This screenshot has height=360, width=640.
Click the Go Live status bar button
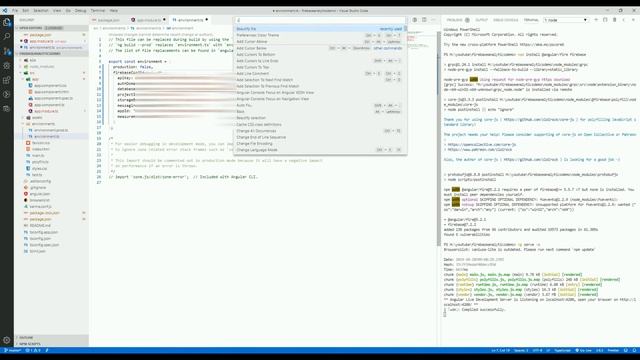(583, 350)
